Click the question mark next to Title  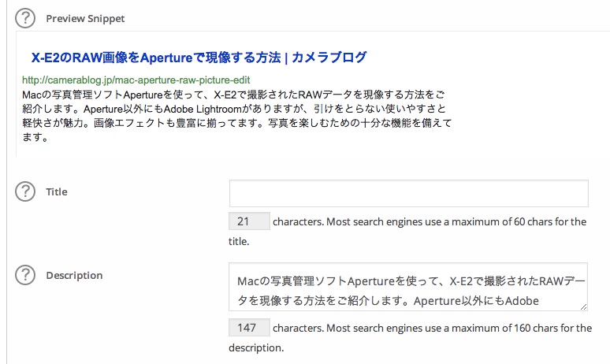25,191
